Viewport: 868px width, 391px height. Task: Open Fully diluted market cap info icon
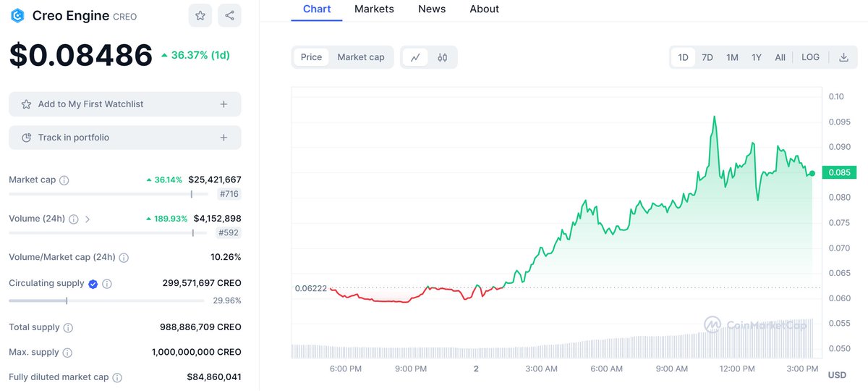click(x=117, y=378)
